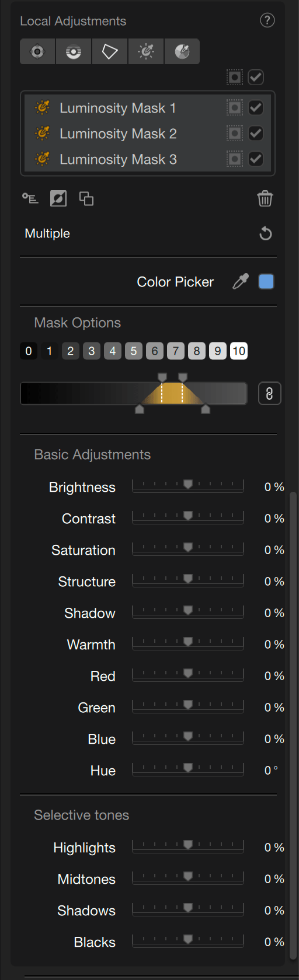Select zone 5 in Mask Options
This screenshot has width=299, height=980.
(x=134, y=351)
